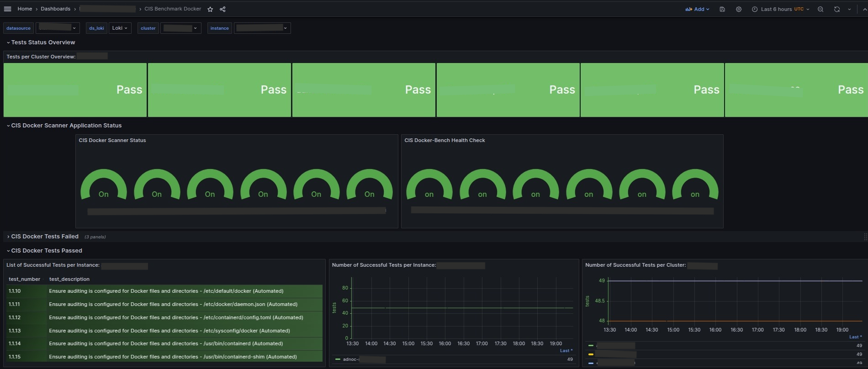Sort cluster graph legend by Last
Viewport: 868px width, 369px height.
pyautogui.click(x=855, y=337)
